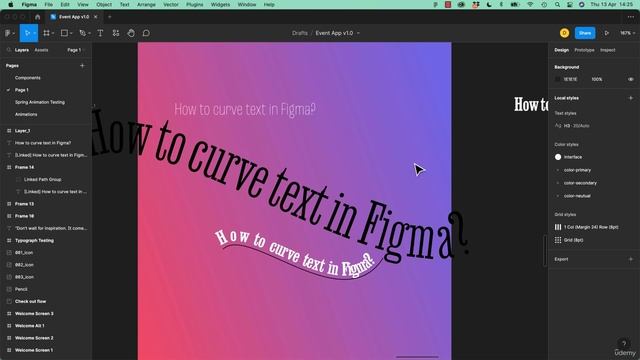This screenshot has height=360, width=640.
Task: Open the Animations page
Action: coord(26,114)
